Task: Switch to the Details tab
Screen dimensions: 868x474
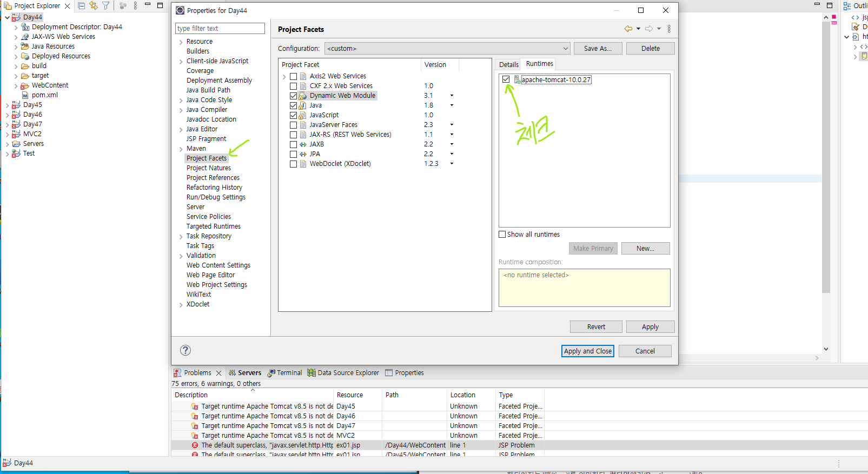Action: pyautogui.click(x=508, y=64)
